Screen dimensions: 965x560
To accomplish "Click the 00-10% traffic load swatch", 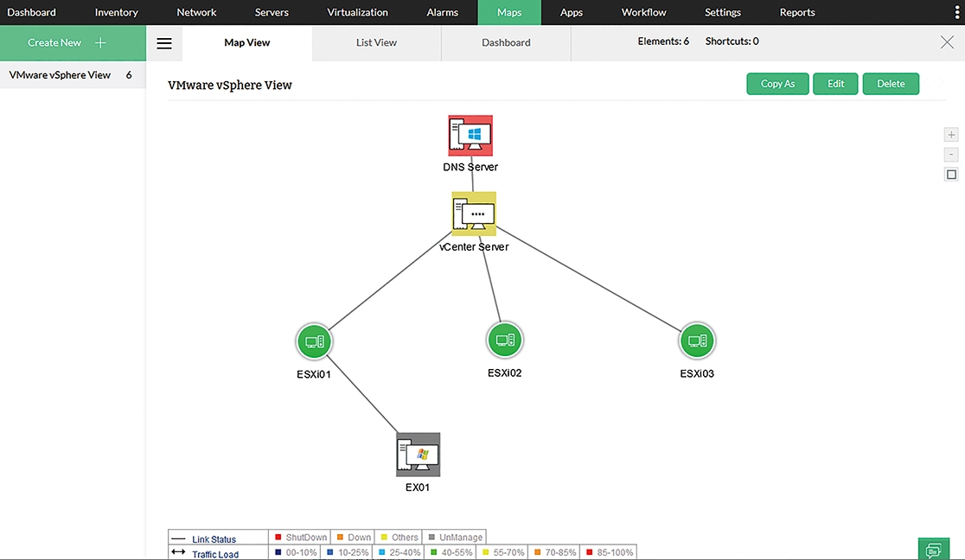I will (x=278, y=552).
